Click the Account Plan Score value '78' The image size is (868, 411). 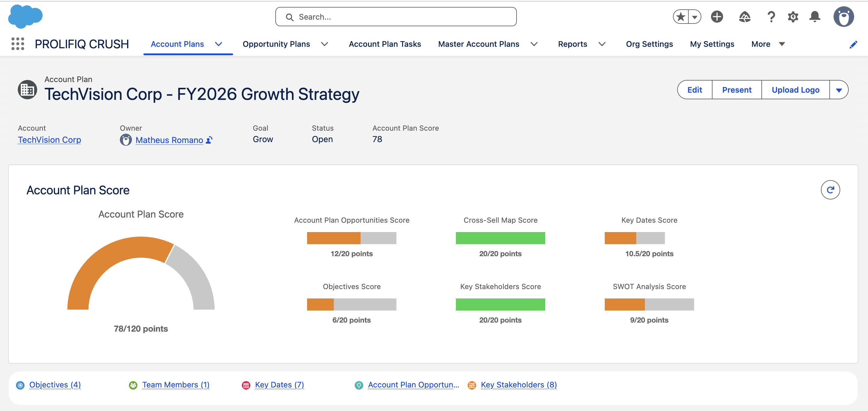(x=377, y=139)
